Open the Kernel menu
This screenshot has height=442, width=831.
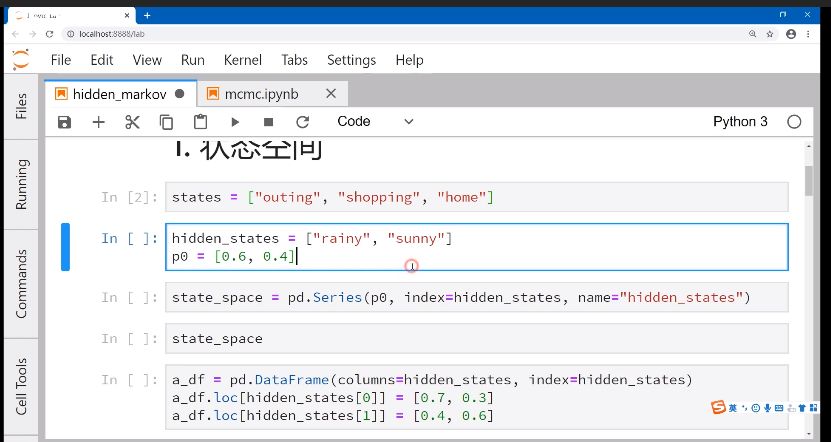pyautogui.click(x=243, y=60)
